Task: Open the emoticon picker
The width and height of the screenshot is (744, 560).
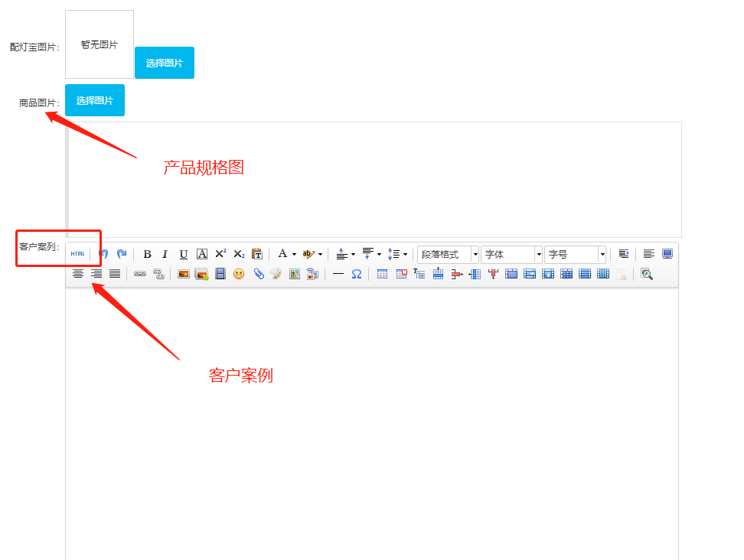Action: click(239, 274)
